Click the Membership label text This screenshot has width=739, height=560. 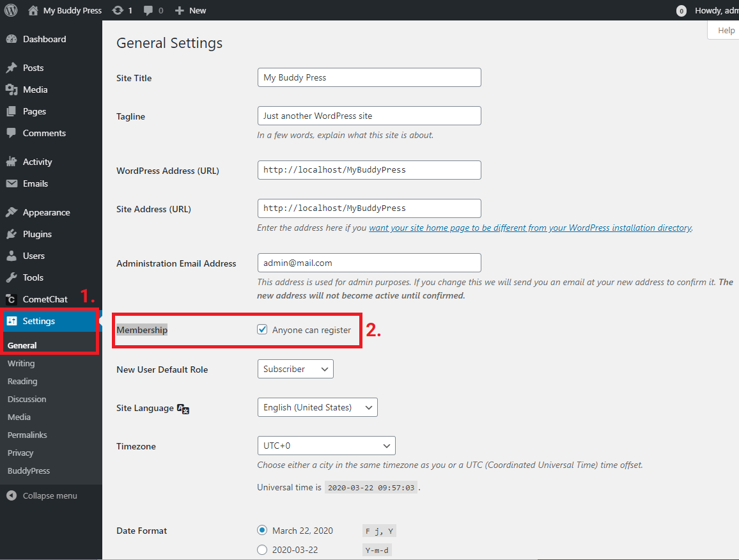coord(142,330)
